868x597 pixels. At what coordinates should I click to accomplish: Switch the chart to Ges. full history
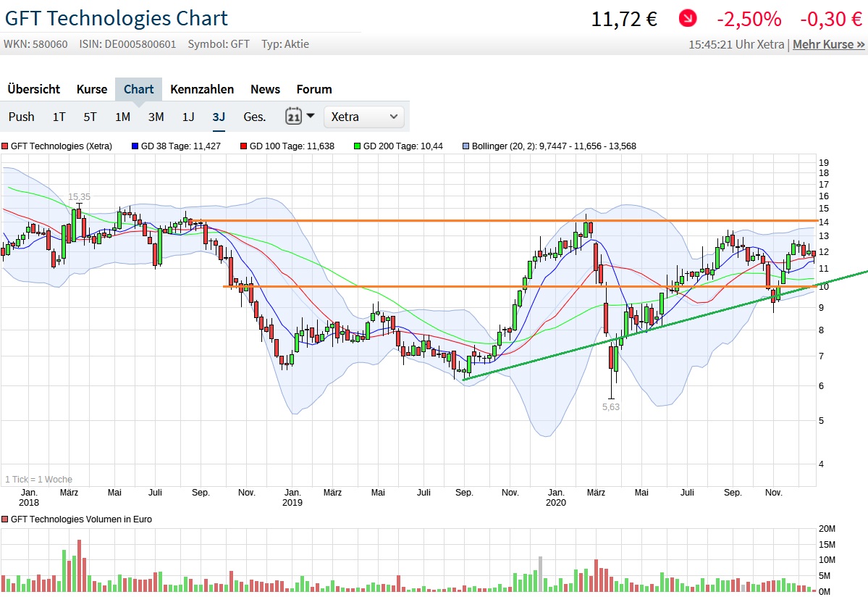pos(255,117)
